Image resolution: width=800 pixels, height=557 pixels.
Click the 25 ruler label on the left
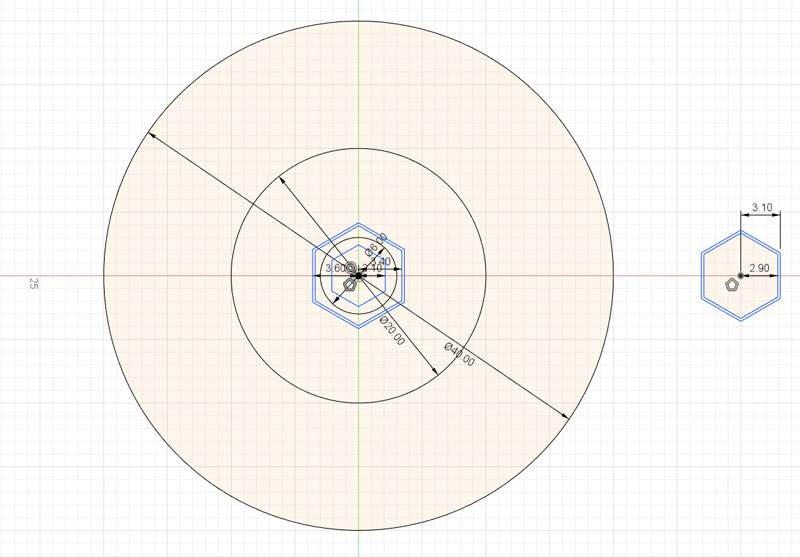pyautogui.click(x=33, y=284)
